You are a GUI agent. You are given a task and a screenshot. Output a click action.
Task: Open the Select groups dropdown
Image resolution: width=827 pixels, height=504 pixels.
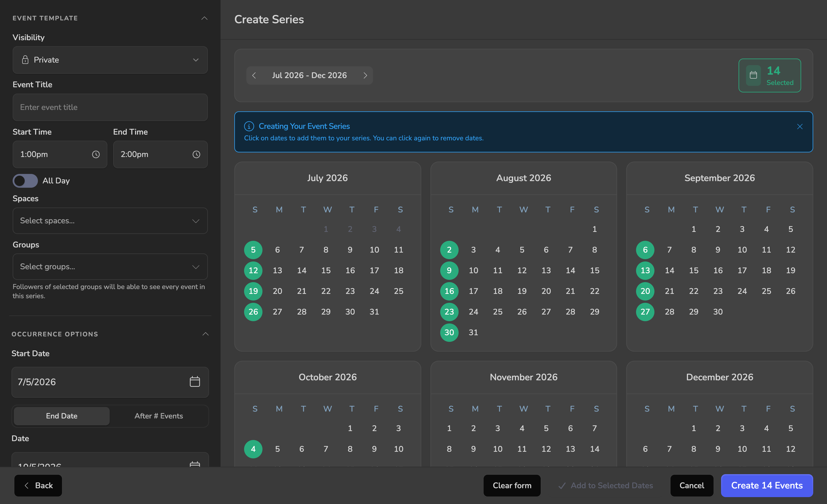pos(110,267)
